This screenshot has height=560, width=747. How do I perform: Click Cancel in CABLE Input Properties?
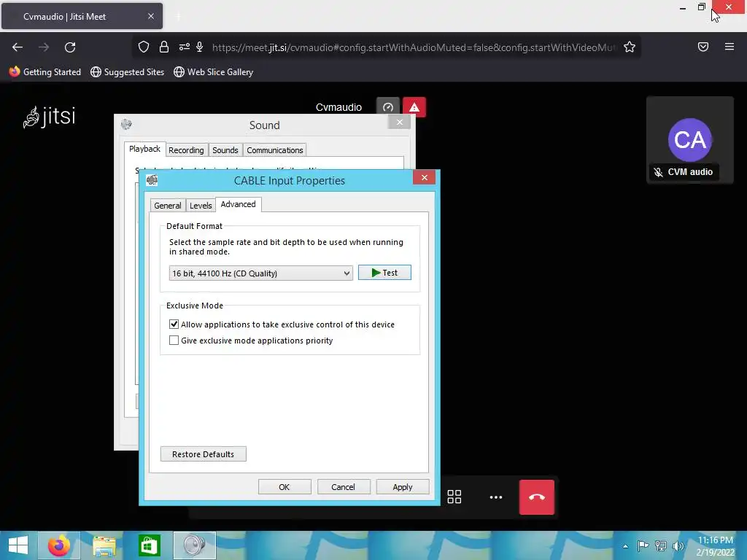point(343,487)
